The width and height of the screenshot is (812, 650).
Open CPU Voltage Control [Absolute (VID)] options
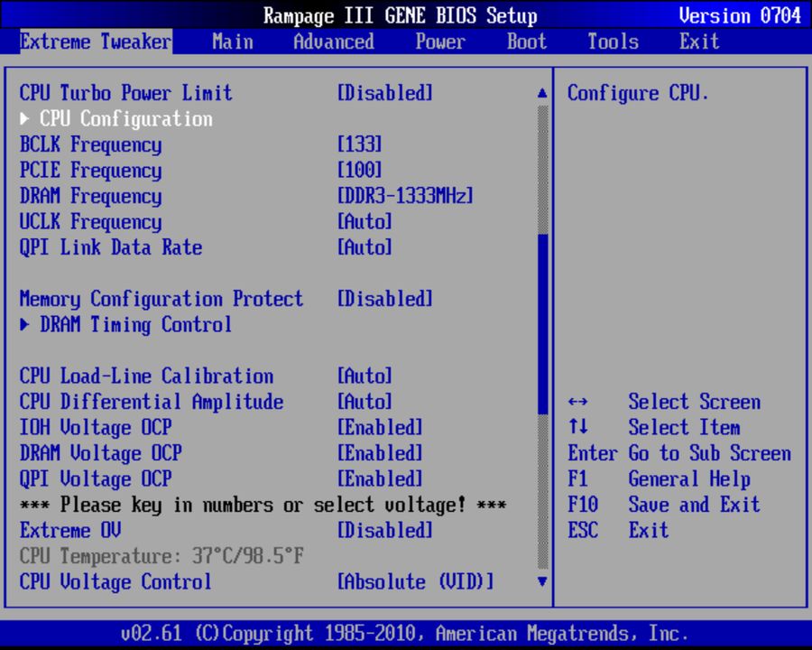415,581
